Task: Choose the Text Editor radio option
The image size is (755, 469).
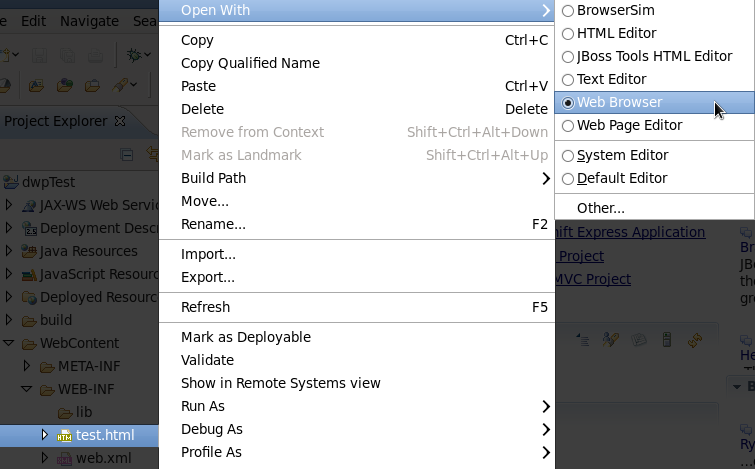Action: point(568,79)
